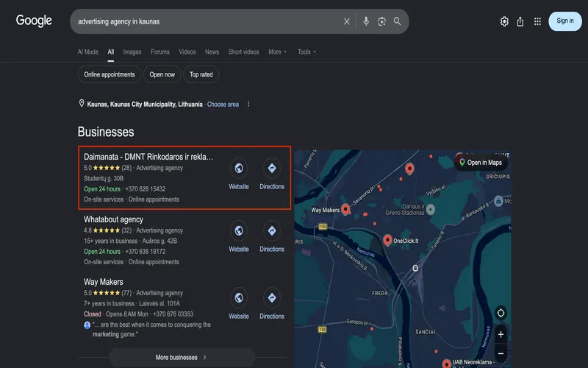588x368 pixels.
Task: Click directions icon for Whatabout agency
Action: (x=272, y=230)
